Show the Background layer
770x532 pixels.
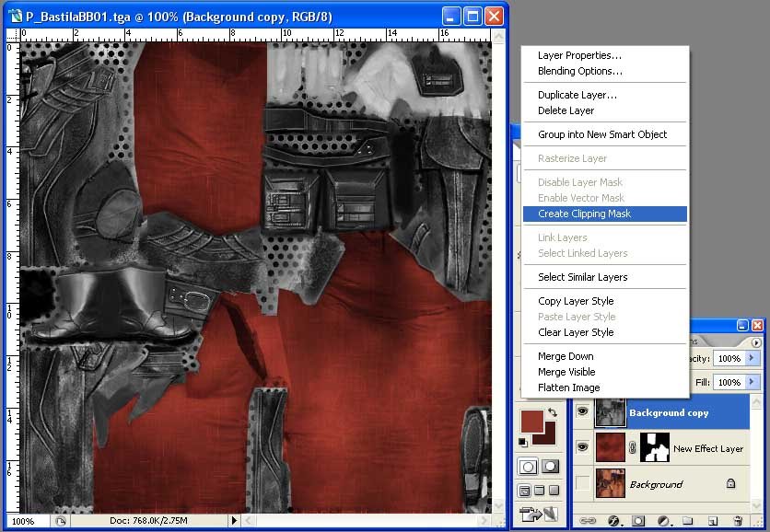pyautogui.click(x=582, y=483)
